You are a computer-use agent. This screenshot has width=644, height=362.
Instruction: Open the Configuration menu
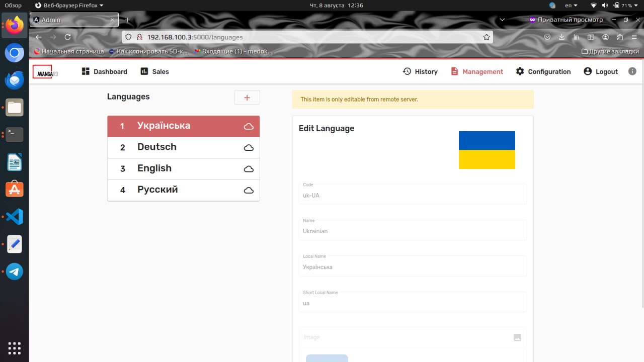(x=543, y=71)
